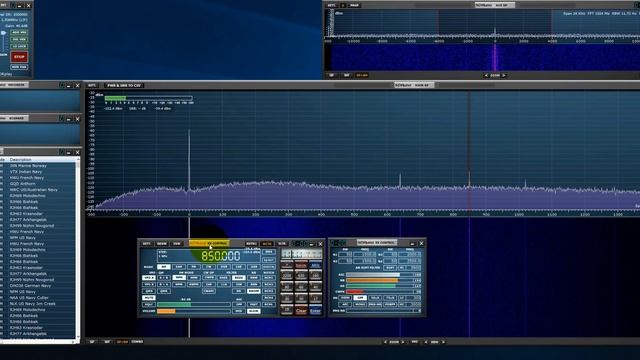Screen dimensions: 640x360
Task: Select VFO B in the RX Control
Action: point(149,284)
